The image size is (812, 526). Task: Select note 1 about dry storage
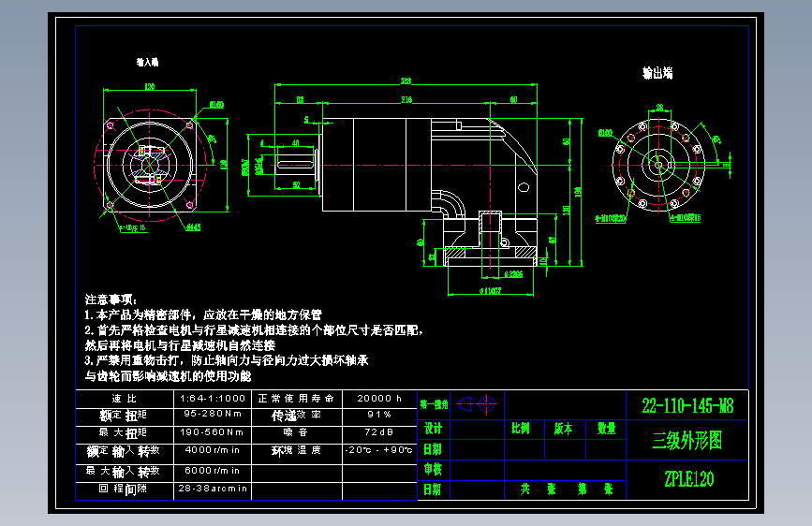203,314
